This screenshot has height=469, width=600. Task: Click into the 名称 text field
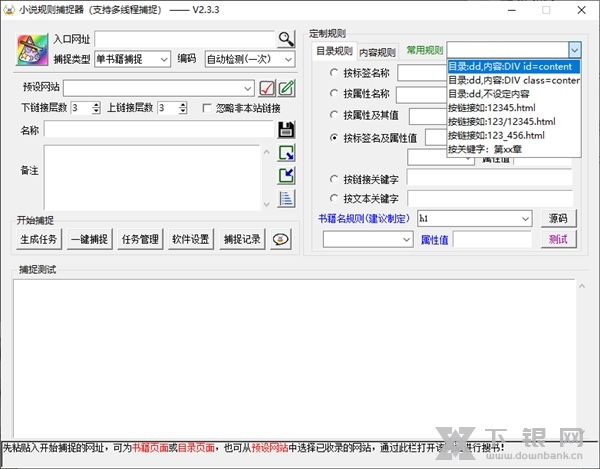160,129
